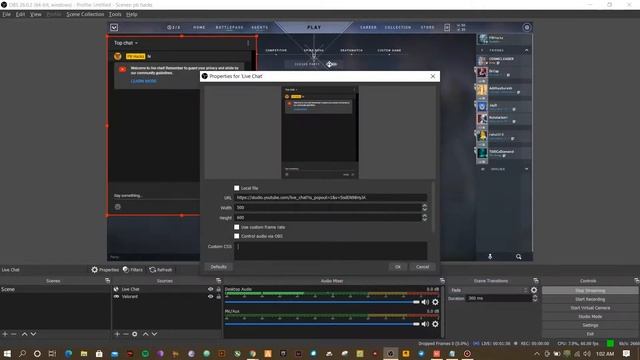Image resolution: width=640 pixels, height=360 pixels.
Task: Pop out the Scene Transitions dock
Action: (x=536, y=281)
